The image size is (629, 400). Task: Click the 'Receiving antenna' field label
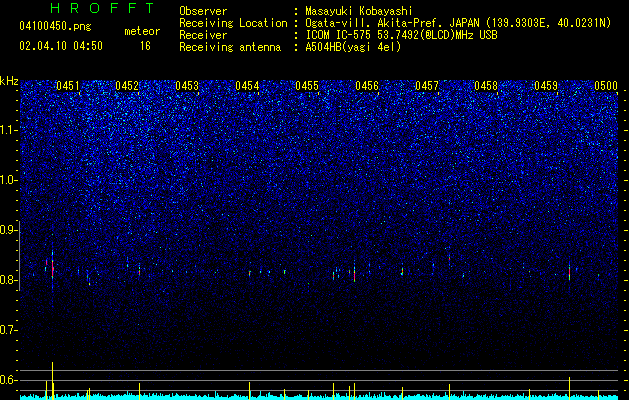[x=230, y=47]
